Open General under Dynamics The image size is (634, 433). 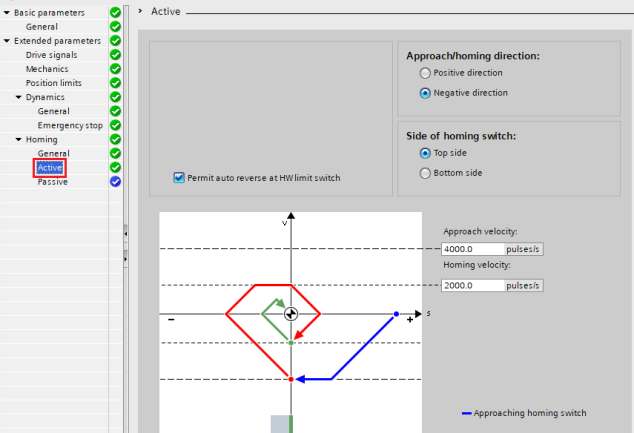pos(53,111)
